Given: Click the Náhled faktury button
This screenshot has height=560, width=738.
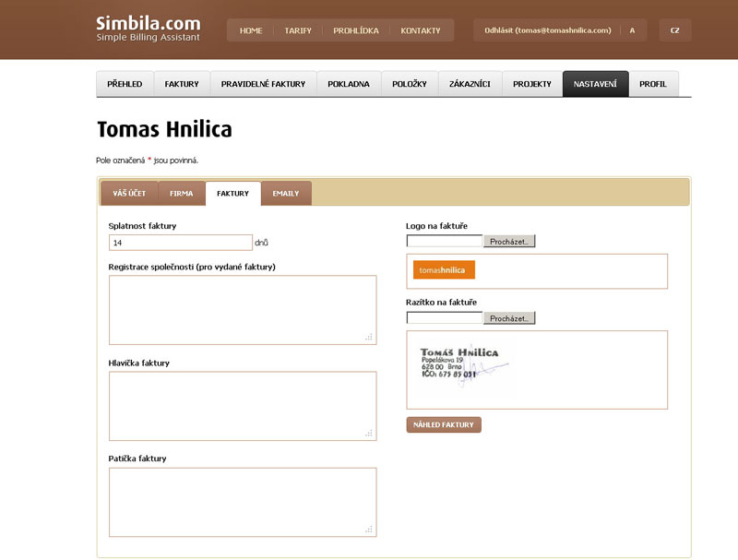Looking at the screenshot, I should tap(444, 425).
